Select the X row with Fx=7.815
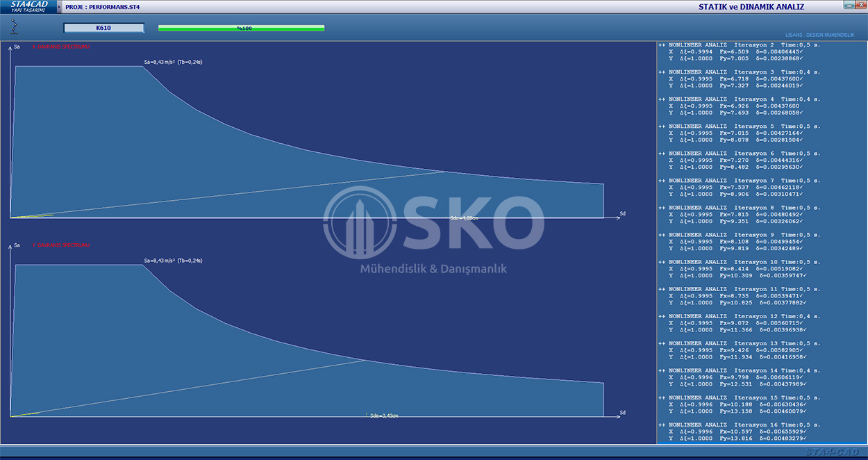The width and height of the screenshot is (868, 460). 737,214
